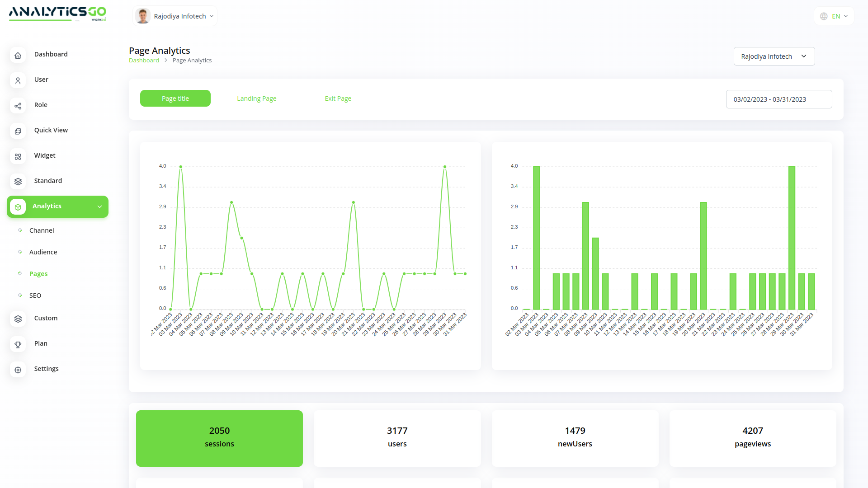Click the Dashboard home icon
This screenshot has height=488, width=868.
click(18, 56)
